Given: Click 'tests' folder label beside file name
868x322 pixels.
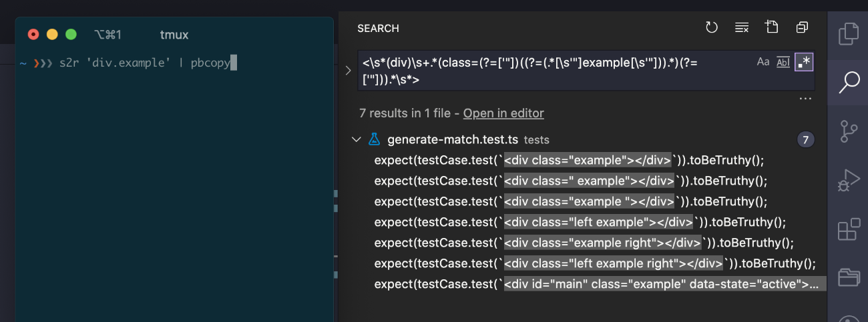Looking at the screenshot, I should point(537,141).
